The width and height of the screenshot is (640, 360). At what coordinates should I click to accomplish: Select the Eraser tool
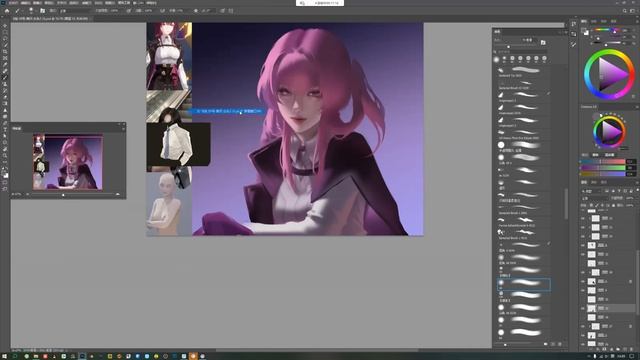click(5, 97)
